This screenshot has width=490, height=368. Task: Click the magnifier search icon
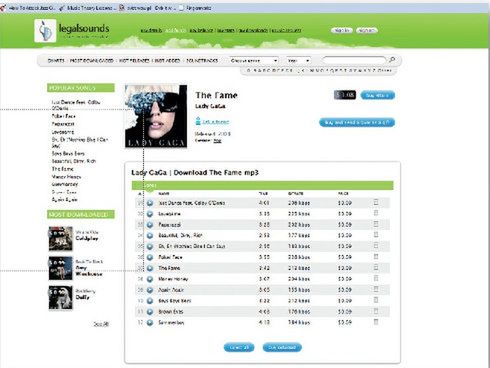point(392,60)
